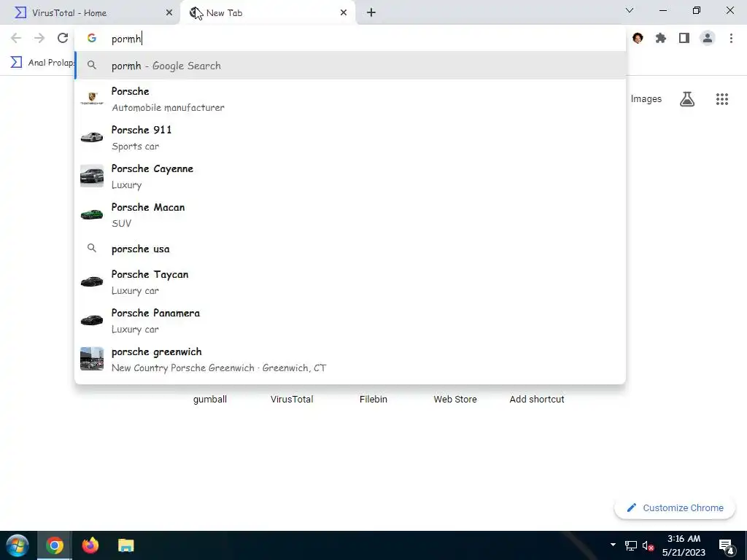Open the VirusTotal shortcut

[292, 399]
